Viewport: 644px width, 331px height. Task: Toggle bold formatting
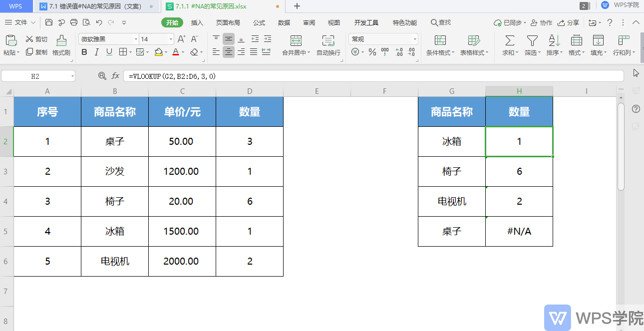pos(84,52)
